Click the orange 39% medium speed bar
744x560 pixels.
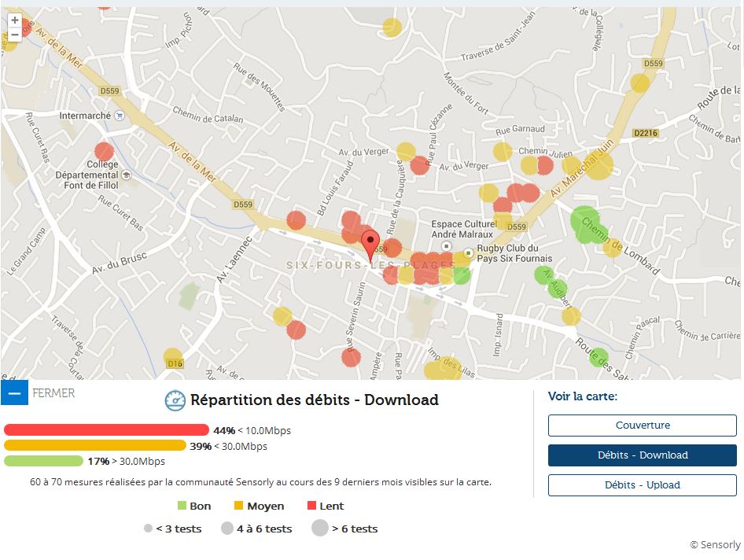(x=94, y=446)
